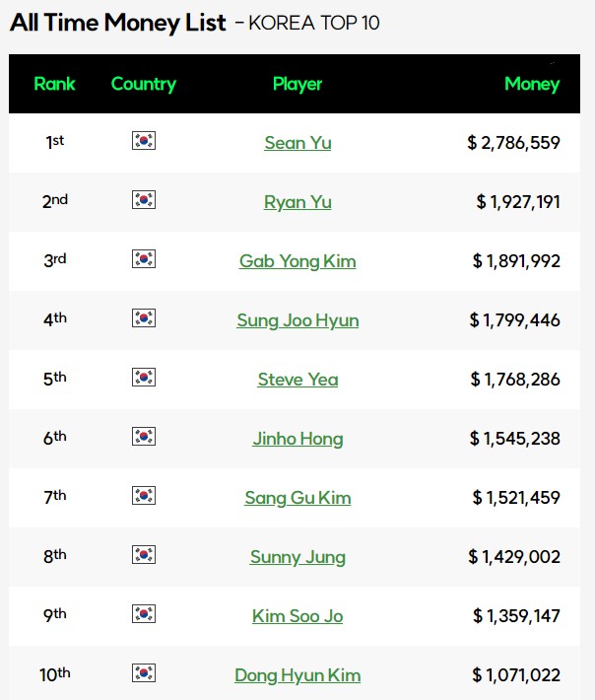Click the Korea flag in Sean Yu's row
Screen dimensions: 595x700
(x=144, y=141)
